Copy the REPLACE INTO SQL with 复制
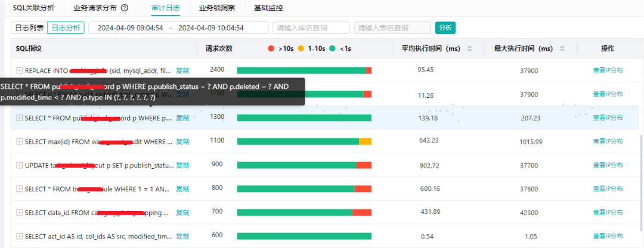 tap(182, 70)
